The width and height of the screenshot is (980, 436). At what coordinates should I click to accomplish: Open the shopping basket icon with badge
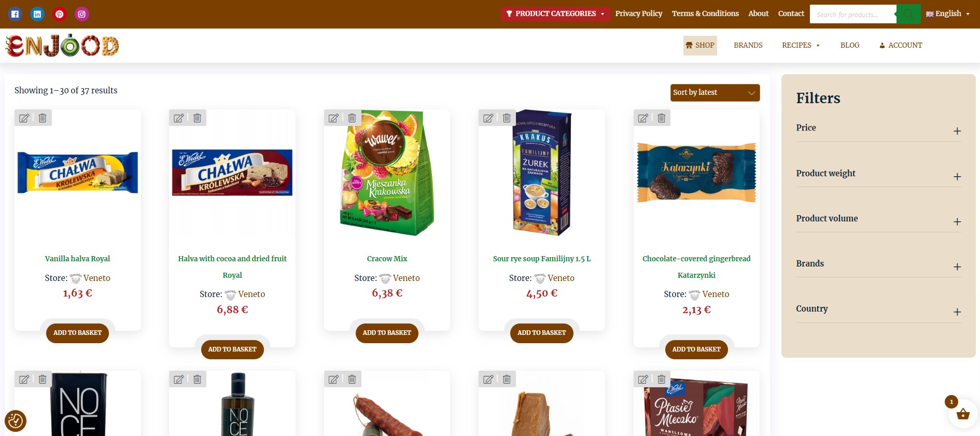(963, 414)
